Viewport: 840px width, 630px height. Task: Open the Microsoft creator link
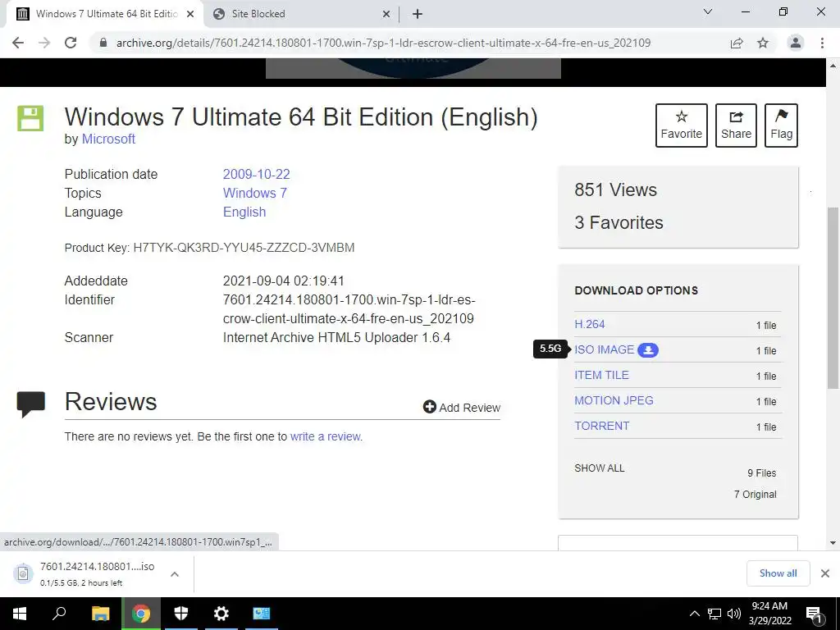coord(108,139)
